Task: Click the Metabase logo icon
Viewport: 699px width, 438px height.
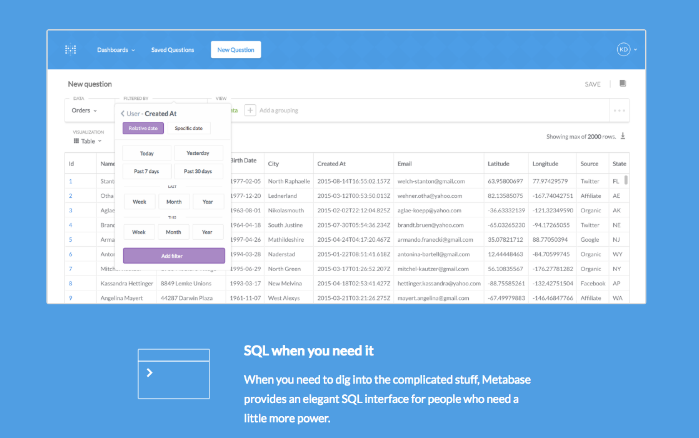Action: tap(70, 49)
